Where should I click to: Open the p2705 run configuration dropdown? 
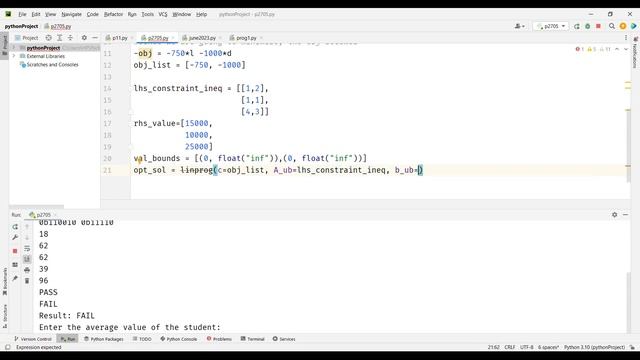pyautogui.click(x=551, y=26)
